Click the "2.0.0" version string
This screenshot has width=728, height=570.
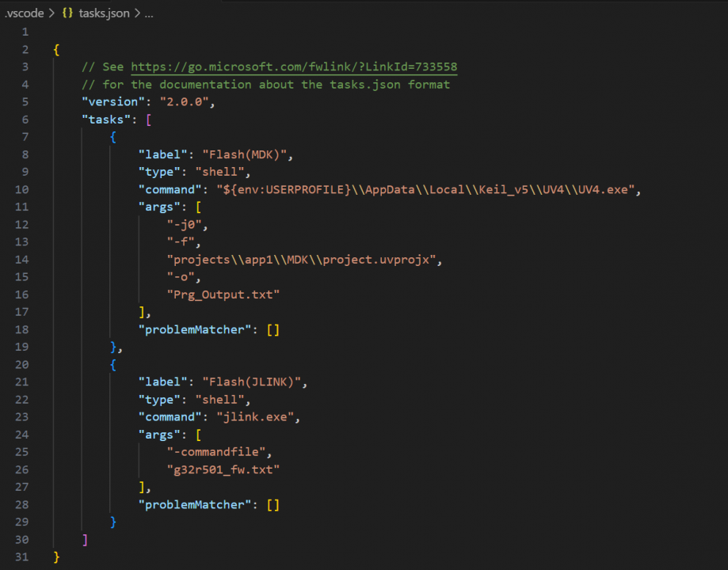[x=184, y=102]
